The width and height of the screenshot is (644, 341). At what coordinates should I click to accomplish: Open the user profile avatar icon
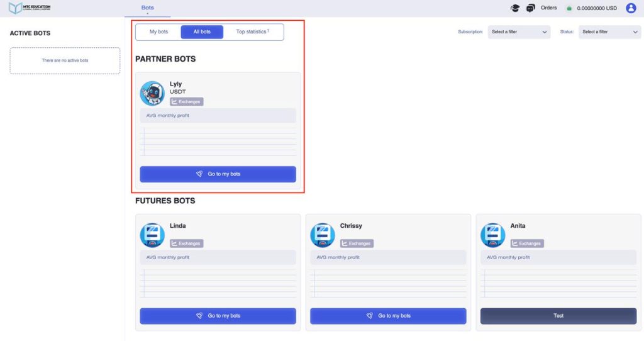click(x=631, y=8)
